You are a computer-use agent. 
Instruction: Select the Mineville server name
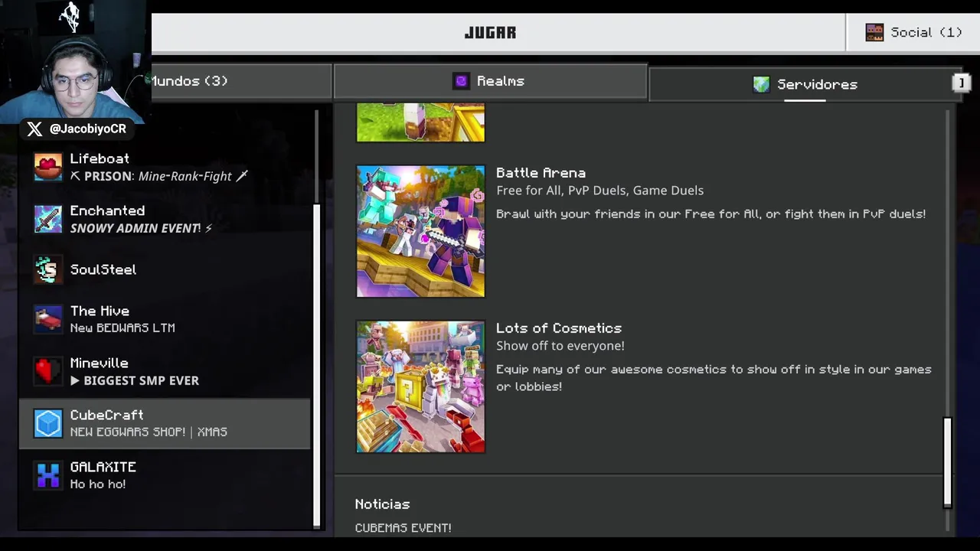(100, 363)
